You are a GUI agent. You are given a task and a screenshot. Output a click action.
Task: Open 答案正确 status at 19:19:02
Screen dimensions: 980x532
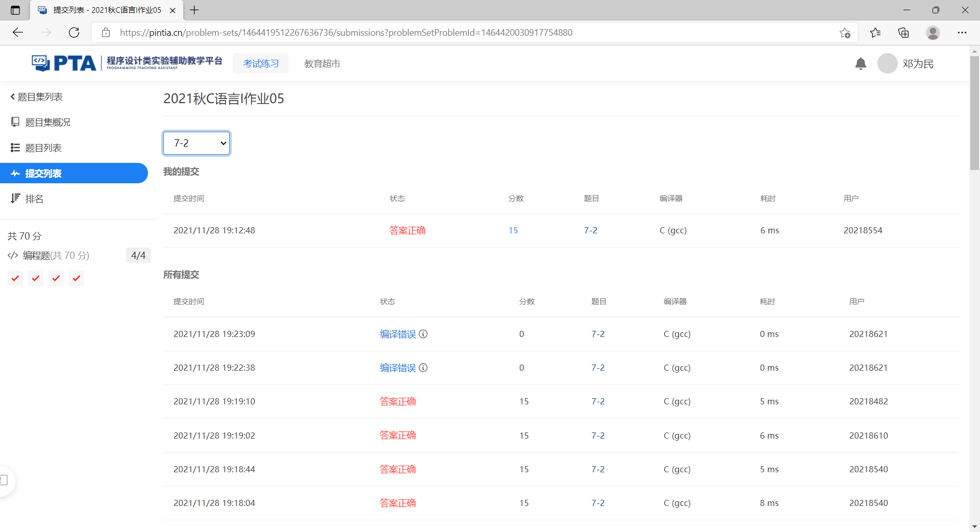pyautogui.click(x=398, y=436)
